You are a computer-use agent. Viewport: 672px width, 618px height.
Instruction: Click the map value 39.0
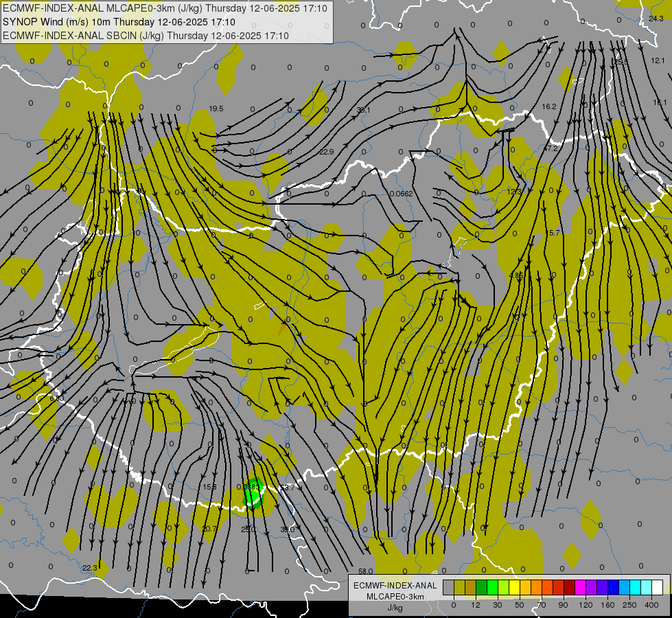coord(287,529)
